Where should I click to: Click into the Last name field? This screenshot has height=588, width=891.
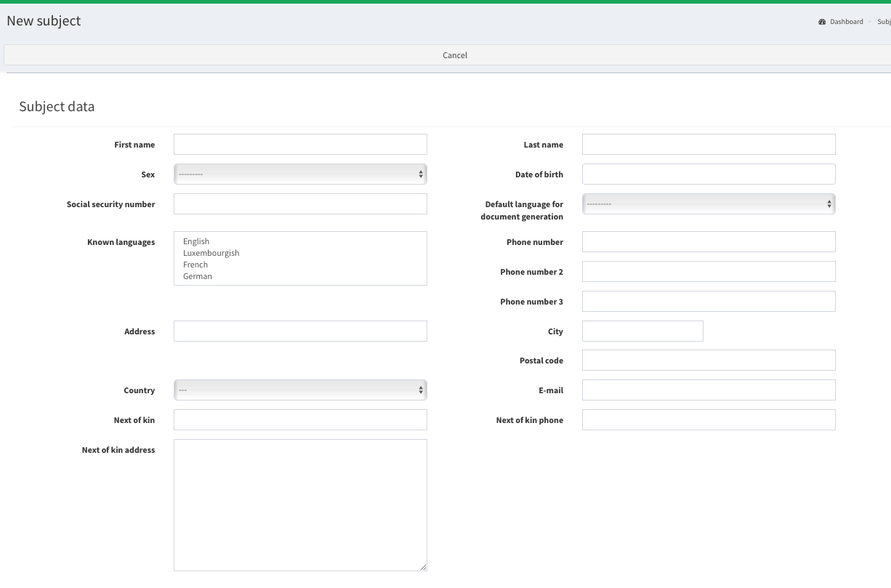click(x=708, y=145)
